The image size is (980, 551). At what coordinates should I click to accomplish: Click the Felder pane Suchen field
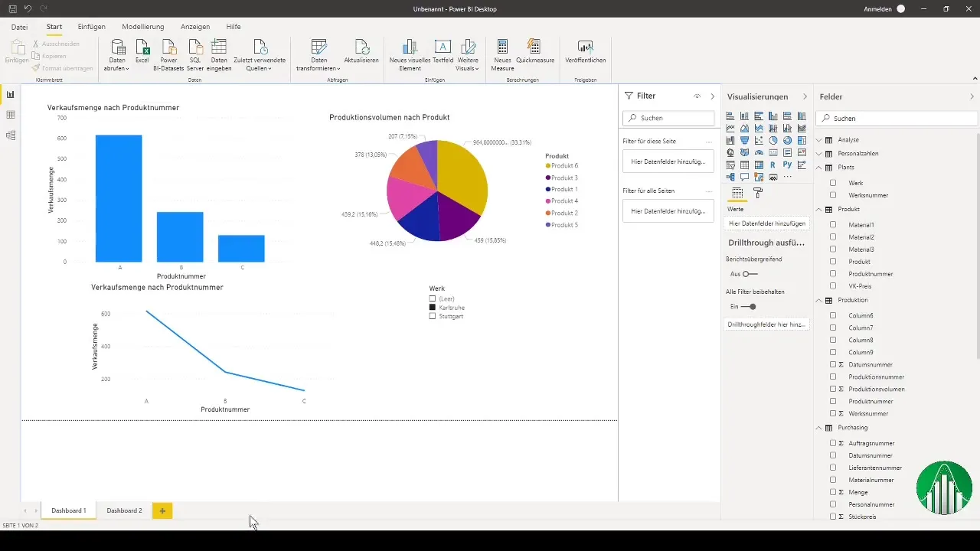tap(897, 119)
